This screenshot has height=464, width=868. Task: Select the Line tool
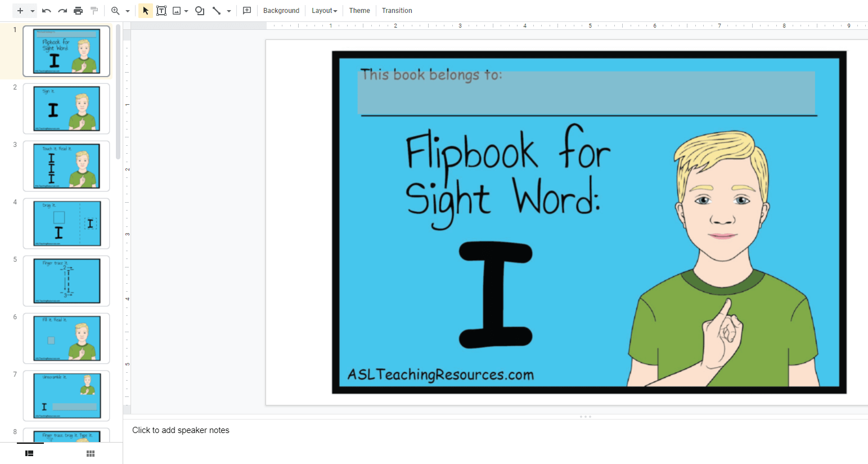(217, 11)
